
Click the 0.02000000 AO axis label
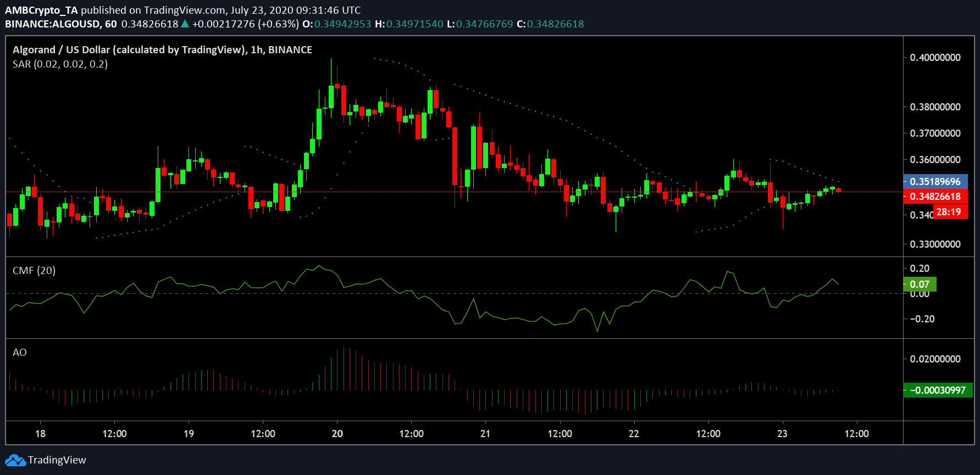click(x=935, y=359)
